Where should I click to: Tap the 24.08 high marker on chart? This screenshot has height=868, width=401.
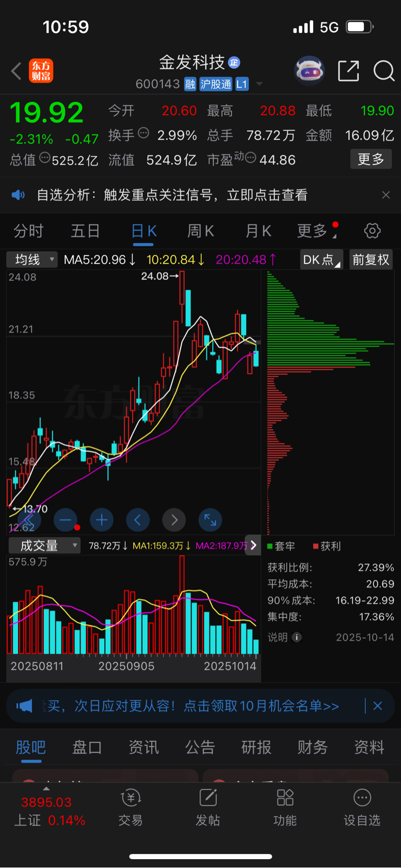(x=160, y=276)
